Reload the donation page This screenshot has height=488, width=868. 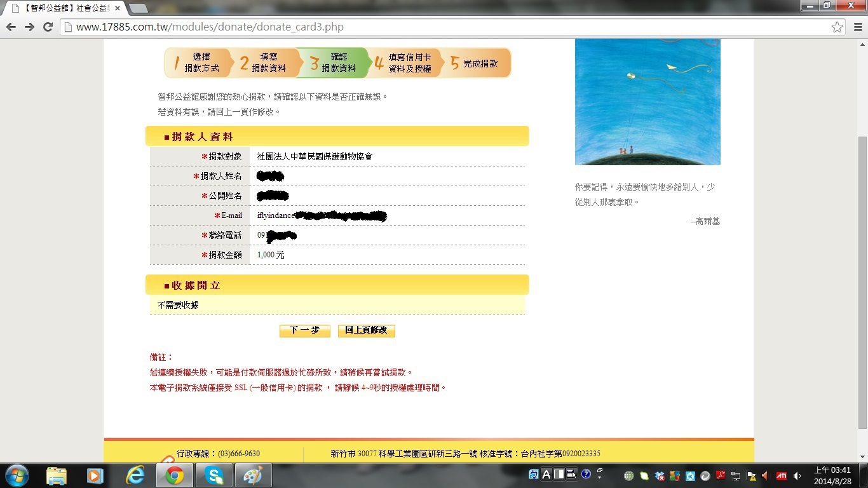(x=48, y=27)
